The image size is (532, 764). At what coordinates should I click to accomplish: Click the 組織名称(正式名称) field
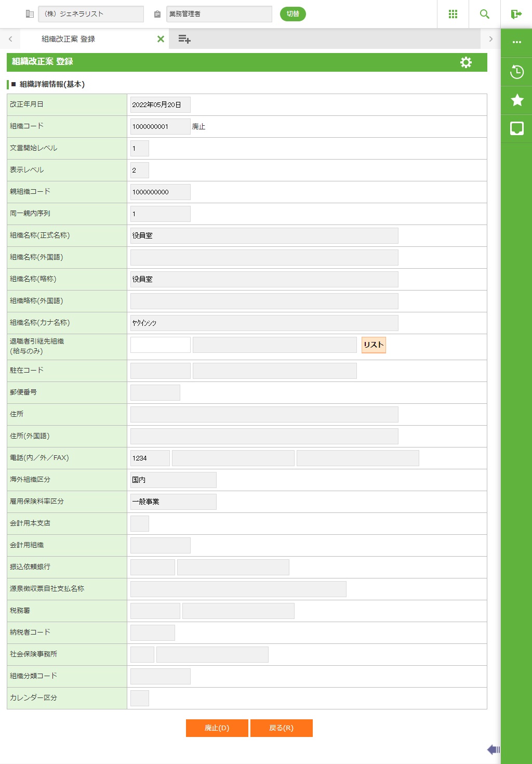click(264, 236)
